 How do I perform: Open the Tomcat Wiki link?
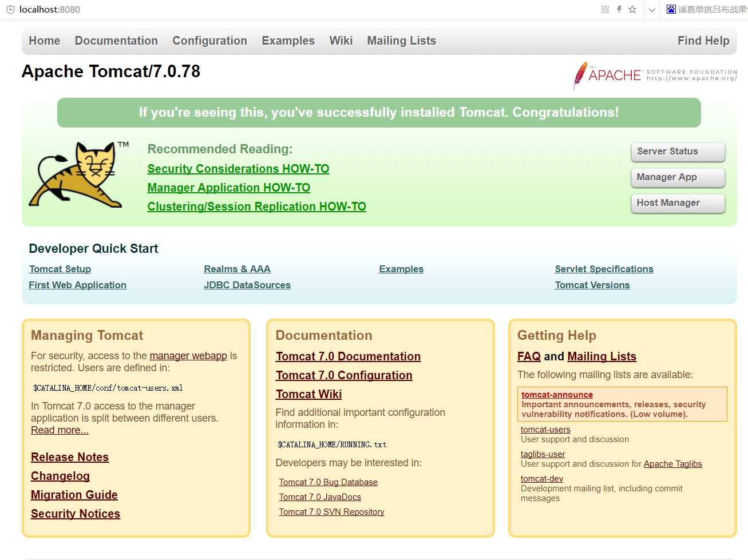[308, 394]
